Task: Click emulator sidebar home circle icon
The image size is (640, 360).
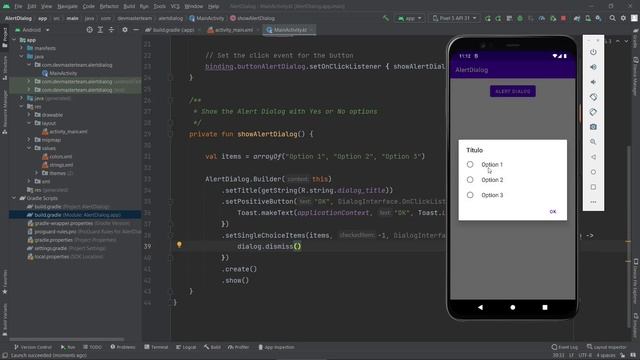Action: 593,172
